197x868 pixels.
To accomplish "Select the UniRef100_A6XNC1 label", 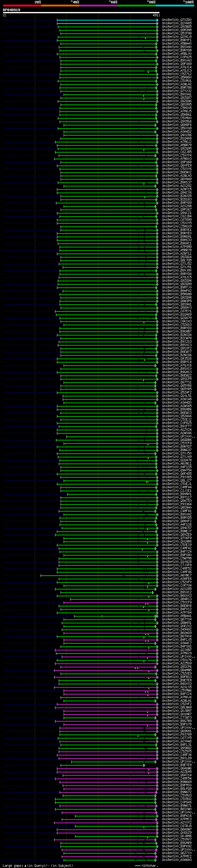I will [x=177, y=464].
